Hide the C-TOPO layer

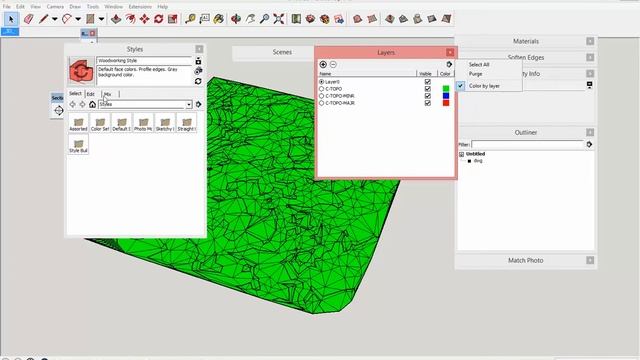point(428,89)
